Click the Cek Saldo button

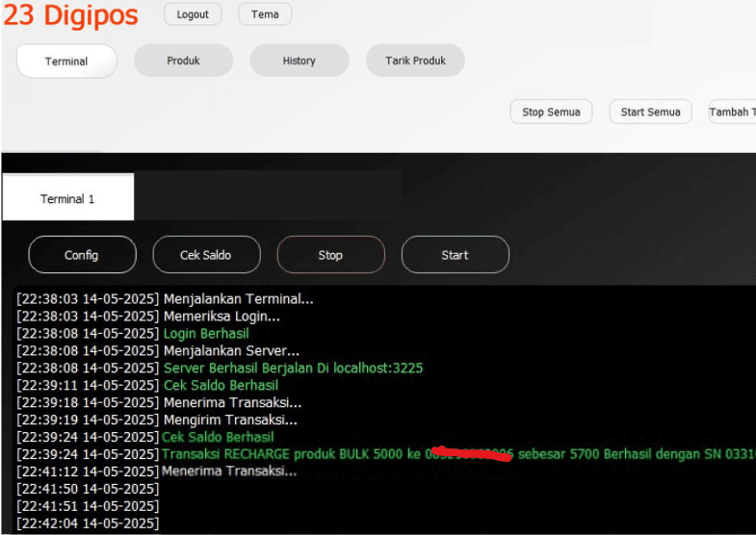[x=206, y=255]
